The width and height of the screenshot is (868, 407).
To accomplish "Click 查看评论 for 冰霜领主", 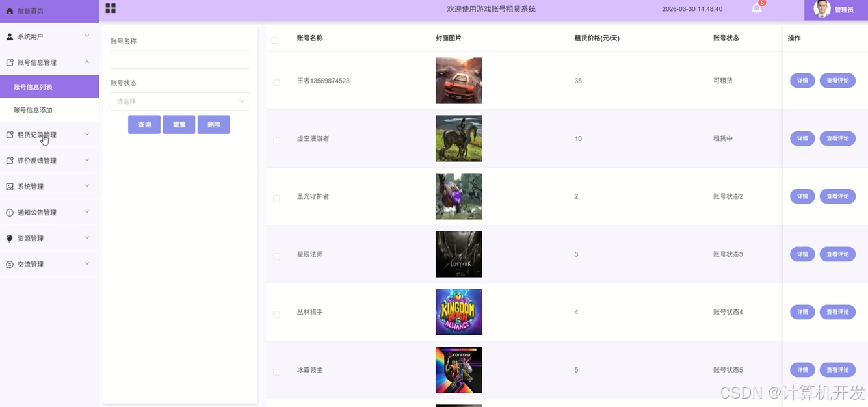I will tap(837, 370).
